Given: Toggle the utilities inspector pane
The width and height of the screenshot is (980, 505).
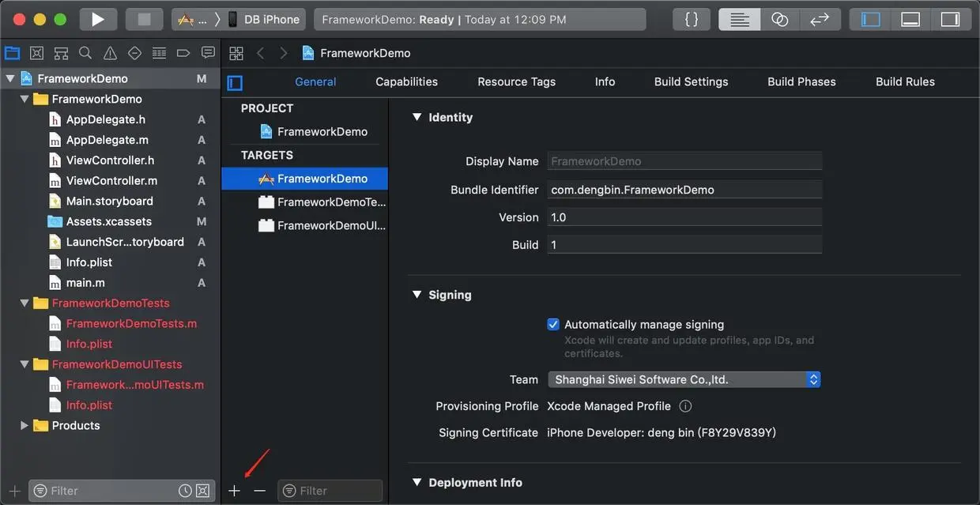Looking at the screenshot, I should (x=950, y=20).
